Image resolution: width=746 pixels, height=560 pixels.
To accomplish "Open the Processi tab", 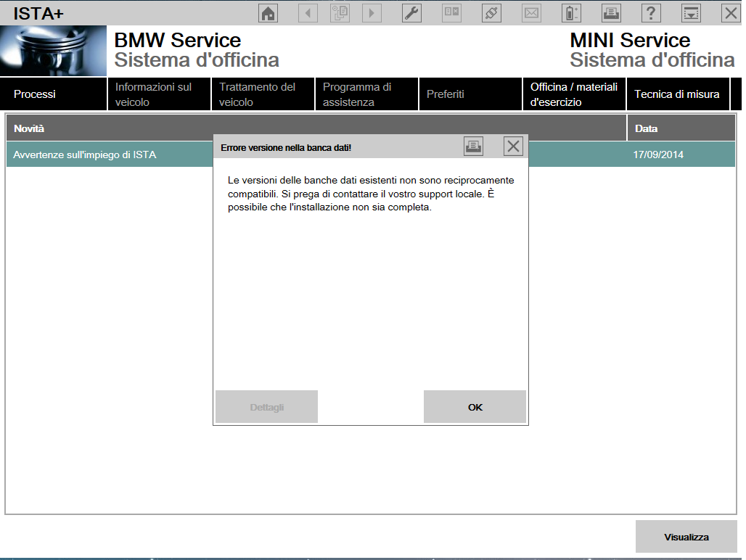I will coord(53,94).
